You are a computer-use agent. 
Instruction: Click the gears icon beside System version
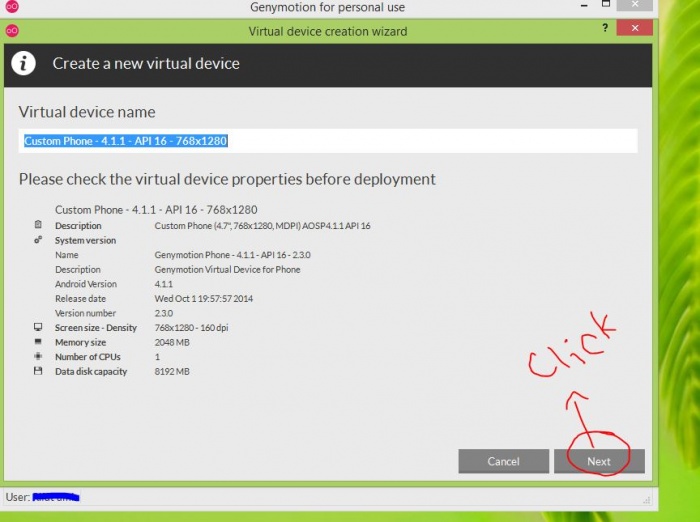click(x=38, y=240)
